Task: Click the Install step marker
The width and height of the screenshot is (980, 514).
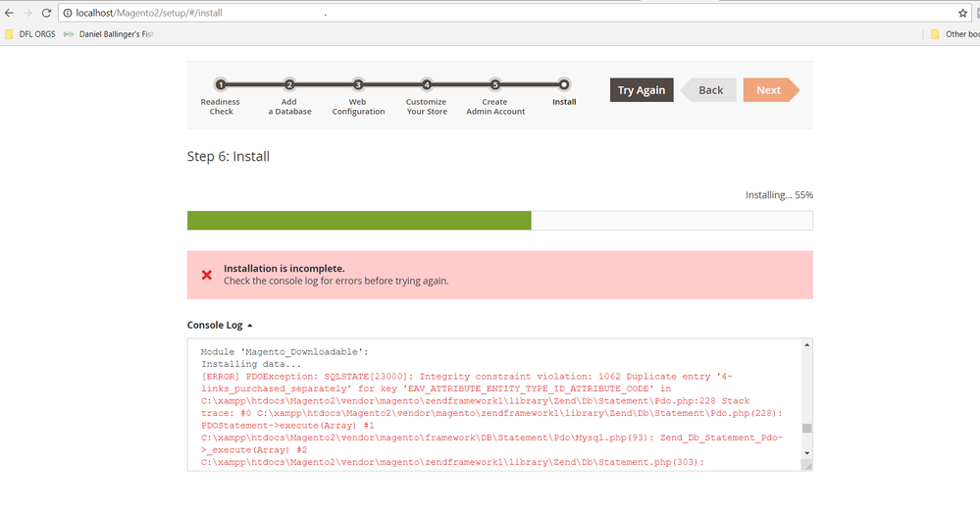Action: [564, 85]
